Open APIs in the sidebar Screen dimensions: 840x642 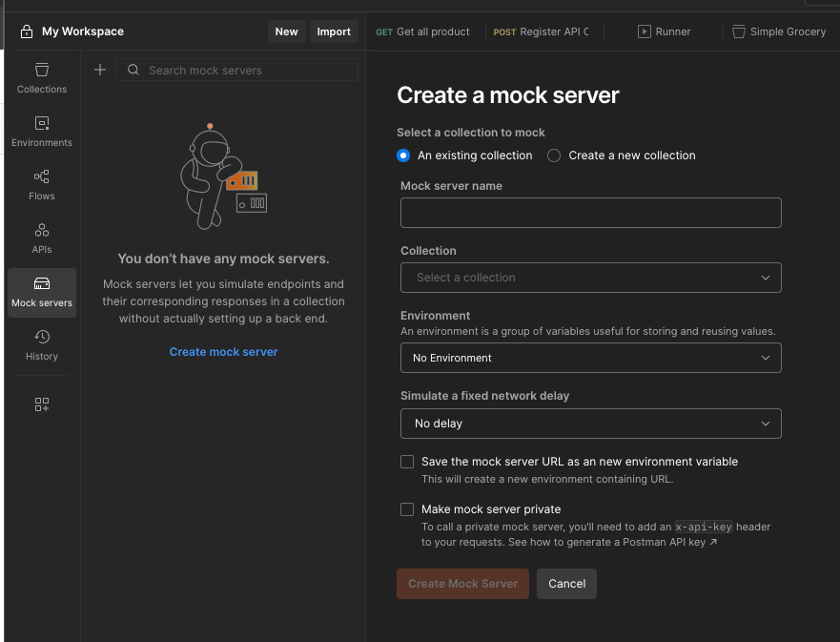coord(42,238)
